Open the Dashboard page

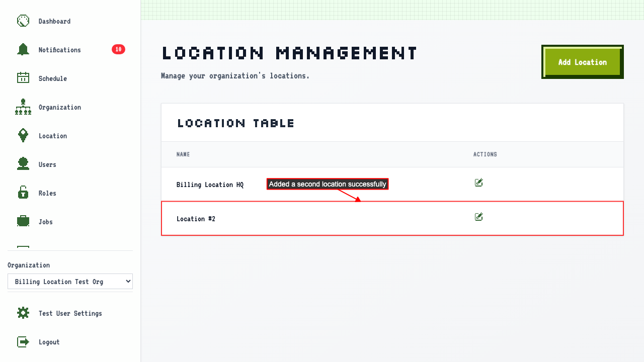(54, 21)
